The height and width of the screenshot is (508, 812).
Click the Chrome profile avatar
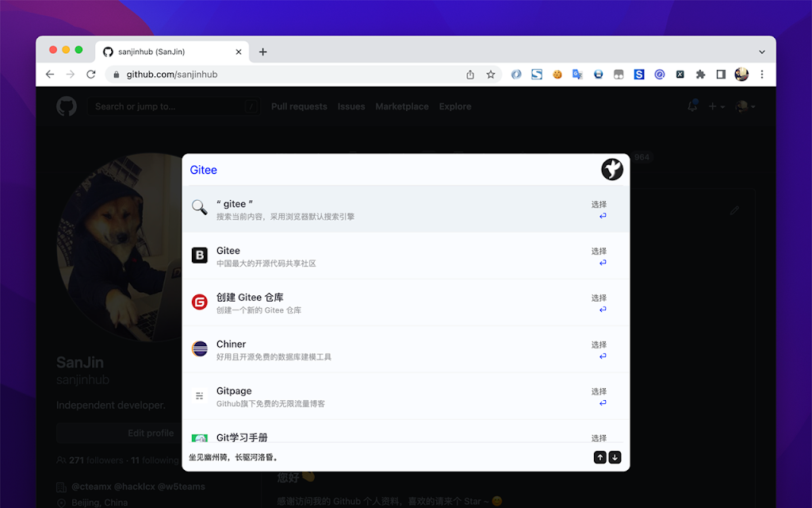[741, 74]
